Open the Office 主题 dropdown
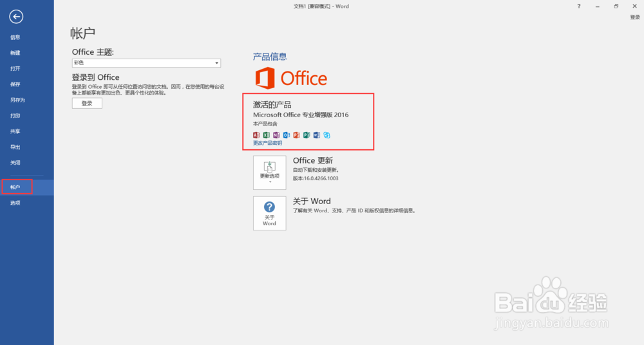Image resolution: width=644 pixels, height=345 pixels. click(146, 63)
